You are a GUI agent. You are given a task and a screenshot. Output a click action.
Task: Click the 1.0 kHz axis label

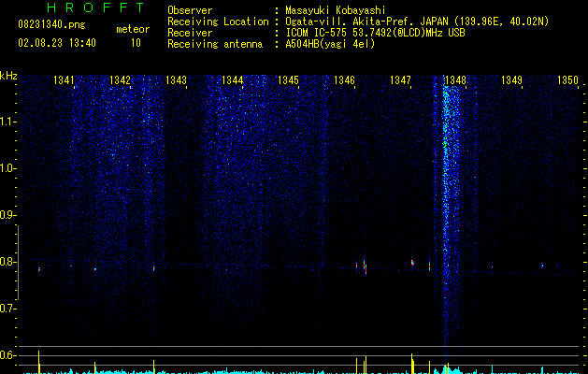click(7, 168)
